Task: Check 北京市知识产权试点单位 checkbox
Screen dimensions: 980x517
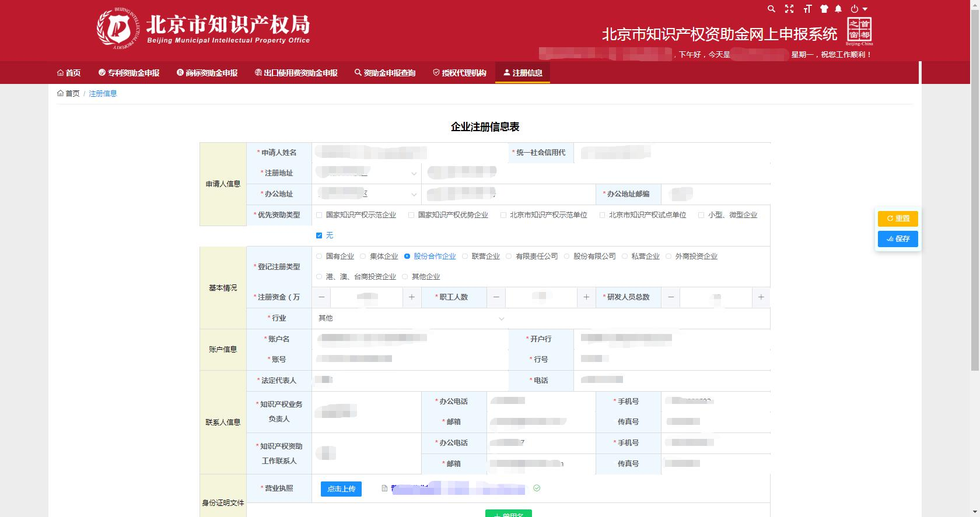Action: coord(603,215)
